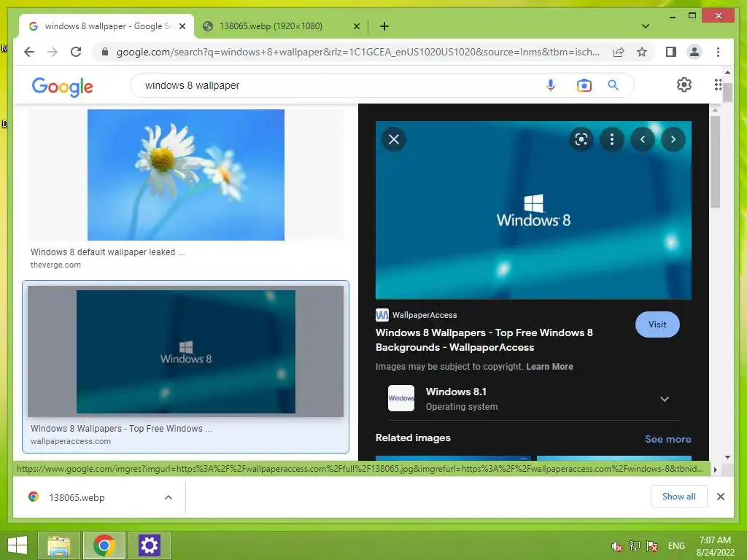Click the Learn More copyright link

(x=549, y=367)
